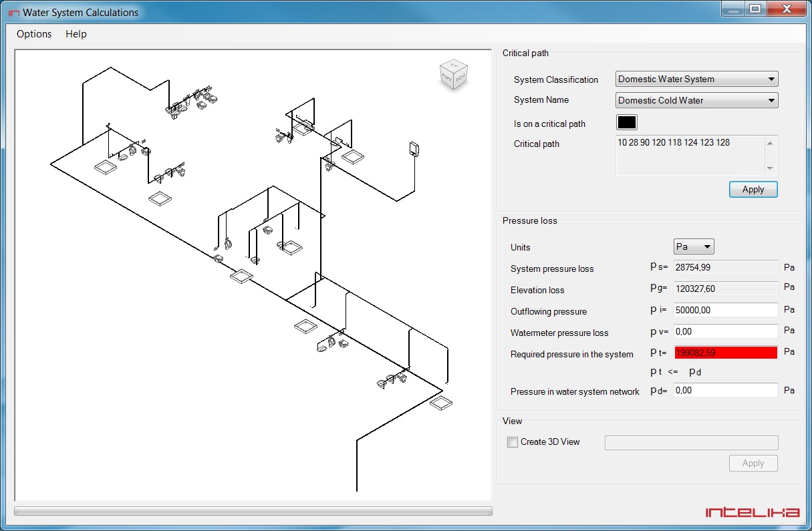The image size is (812, 531).
Task: Click the application icon in the title bar
Action: (x=14, y=12)
